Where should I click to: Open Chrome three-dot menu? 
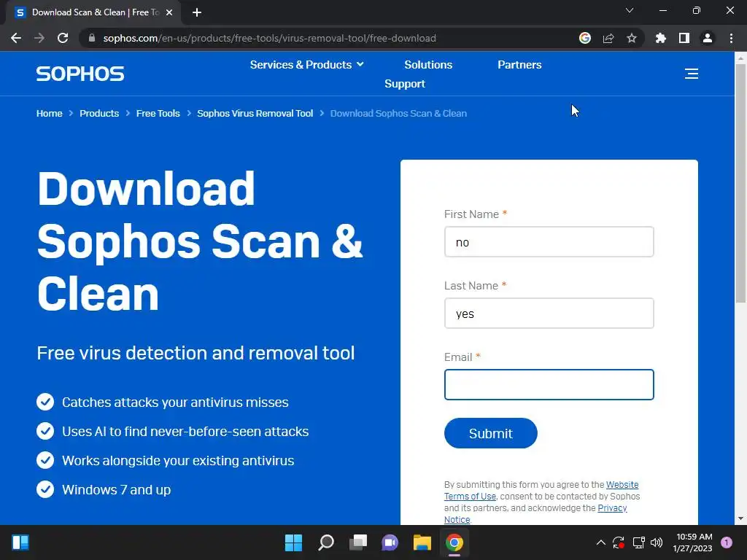(x=731, y=38)
